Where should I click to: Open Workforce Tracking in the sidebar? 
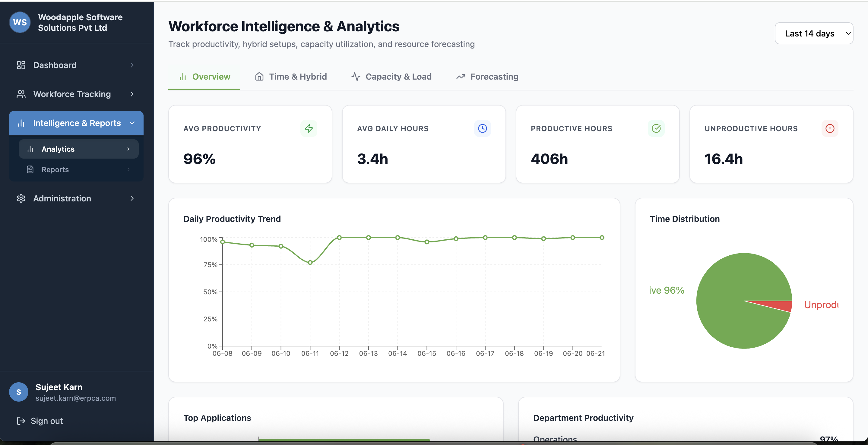(76, 94)
